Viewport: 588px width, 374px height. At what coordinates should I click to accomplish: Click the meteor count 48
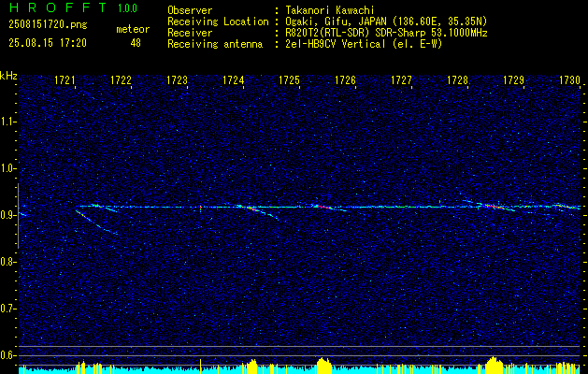[x=136, y=43]
